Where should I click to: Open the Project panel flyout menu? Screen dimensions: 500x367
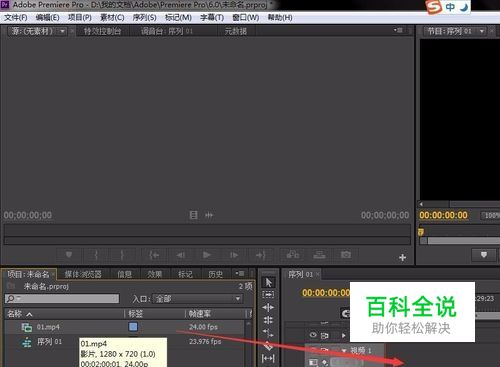click(240, 273)
